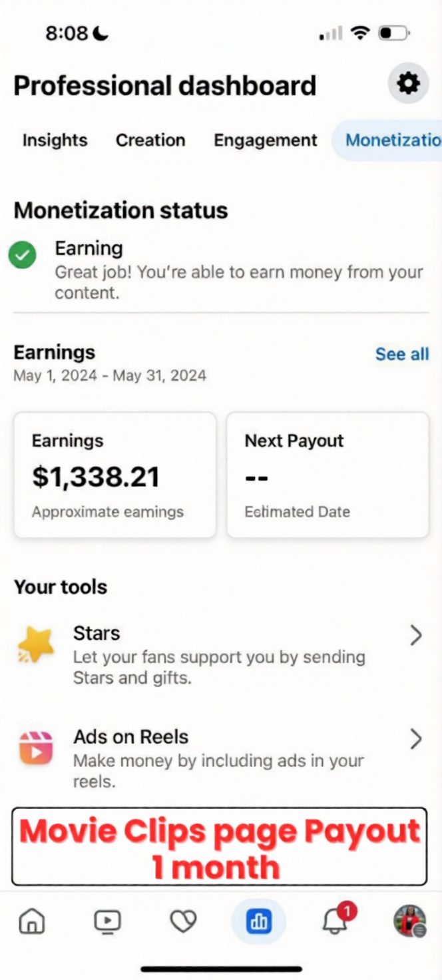Tap the Ads on Reels icon
Image resolution: width=442 pixels, height=980 pixels.
point(35,748)
